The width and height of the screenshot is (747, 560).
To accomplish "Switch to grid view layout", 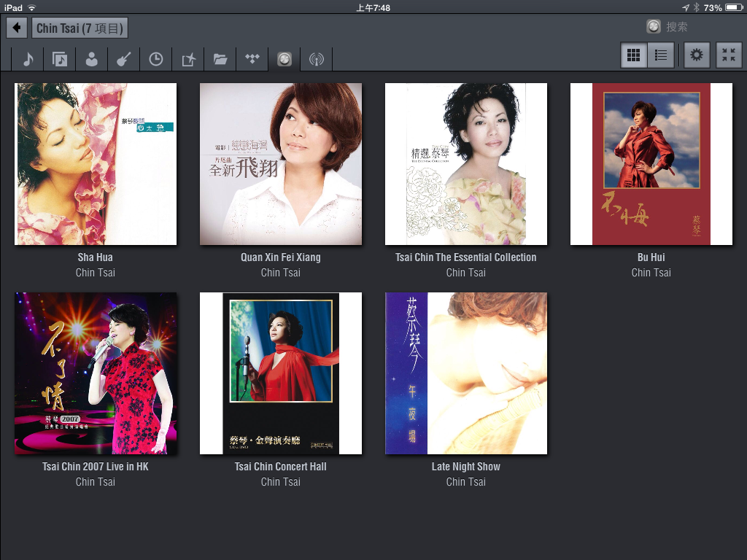I will (633, 55).
